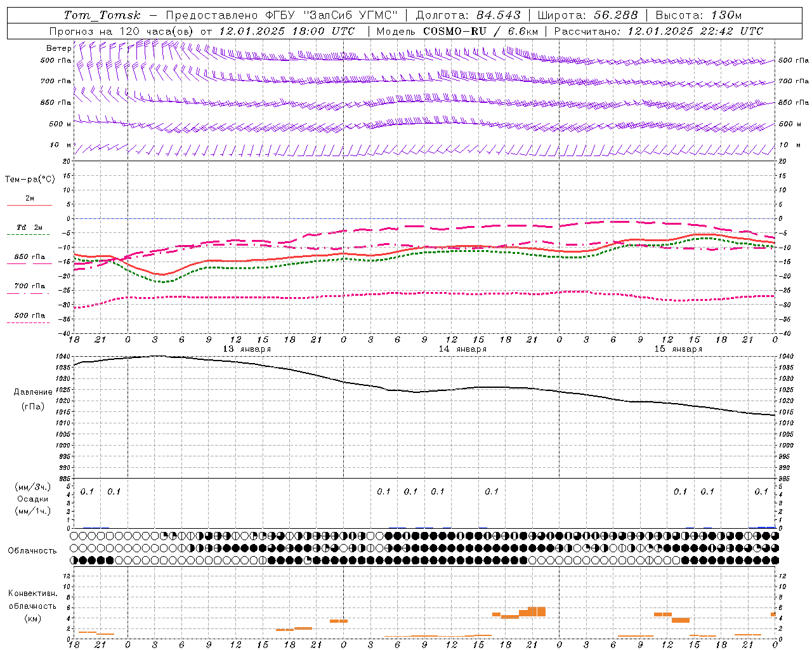Click the 'Облачность' cloud cover label
The width and height of the screenshot is (812, 650).
coord(32,551)
